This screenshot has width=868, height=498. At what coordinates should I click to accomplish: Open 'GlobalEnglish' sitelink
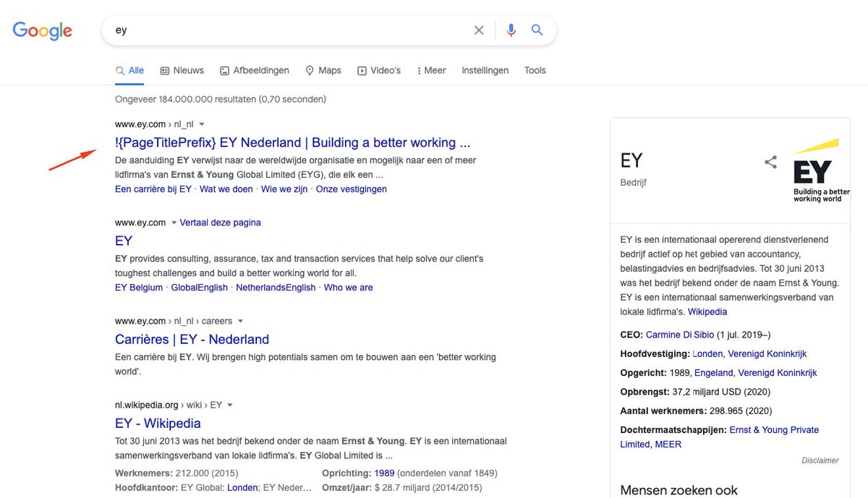click(x=200, y=288)
